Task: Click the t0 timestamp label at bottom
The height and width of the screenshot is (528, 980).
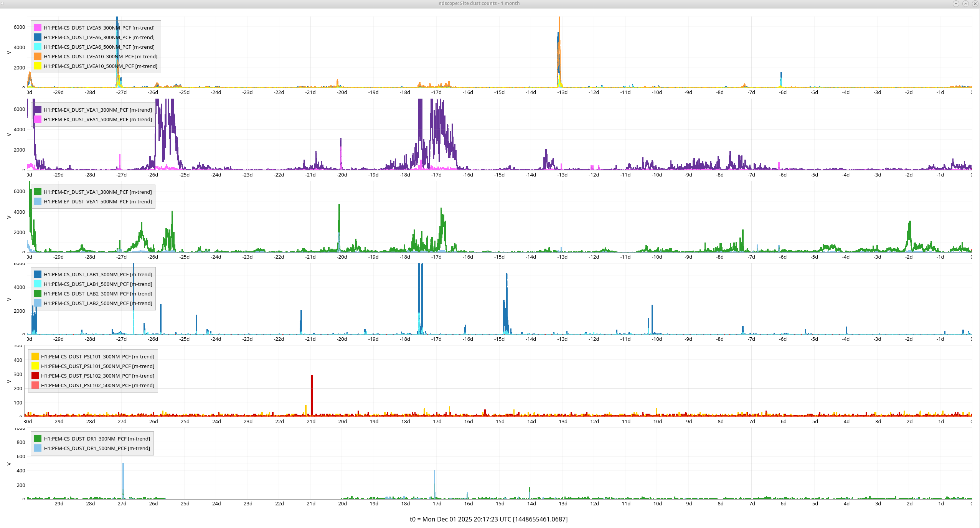Action: point(488,519)
